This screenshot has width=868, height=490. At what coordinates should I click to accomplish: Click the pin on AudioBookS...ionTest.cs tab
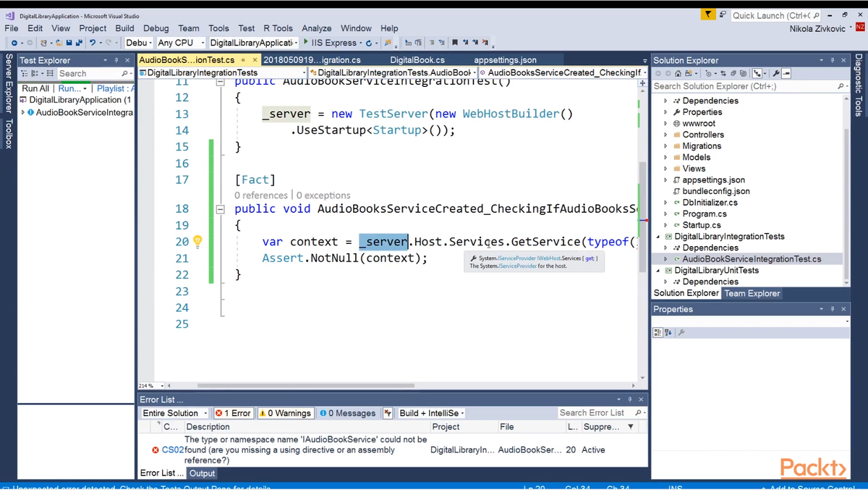244,60
